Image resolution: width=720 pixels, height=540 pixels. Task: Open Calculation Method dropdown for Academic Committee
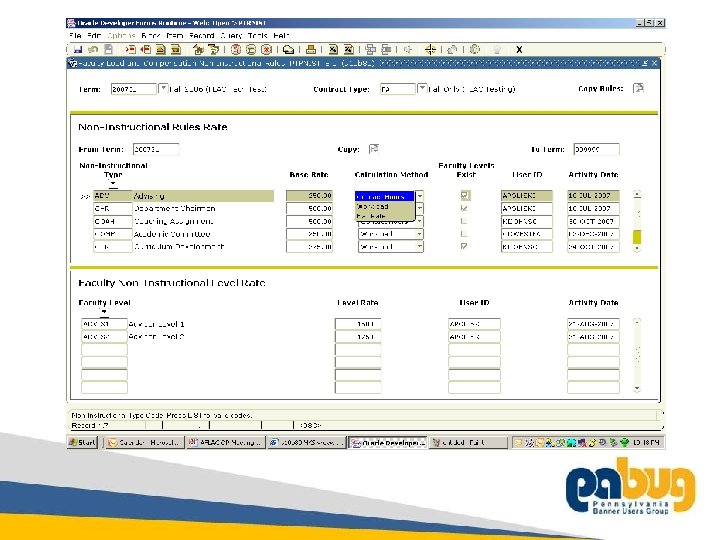point(419,234)
